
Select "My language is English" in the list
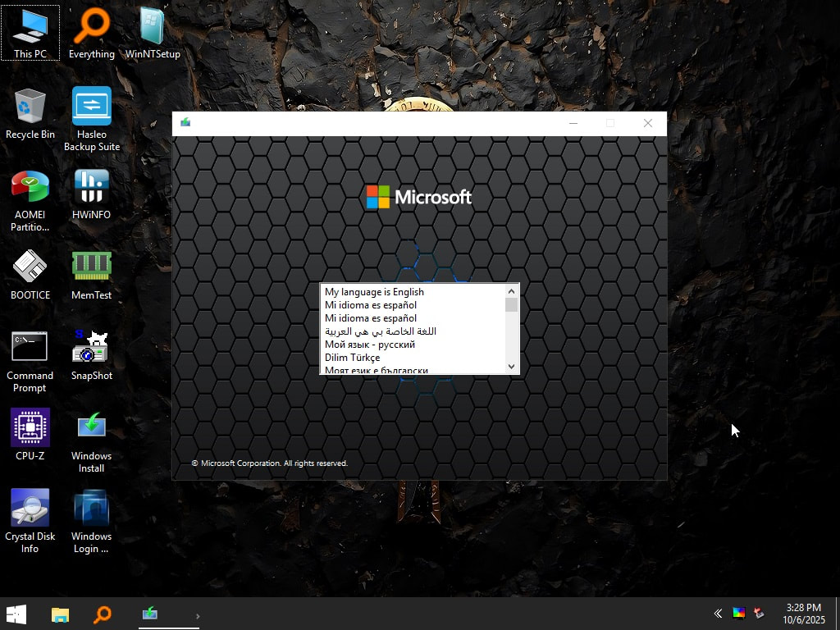point(374,291)
